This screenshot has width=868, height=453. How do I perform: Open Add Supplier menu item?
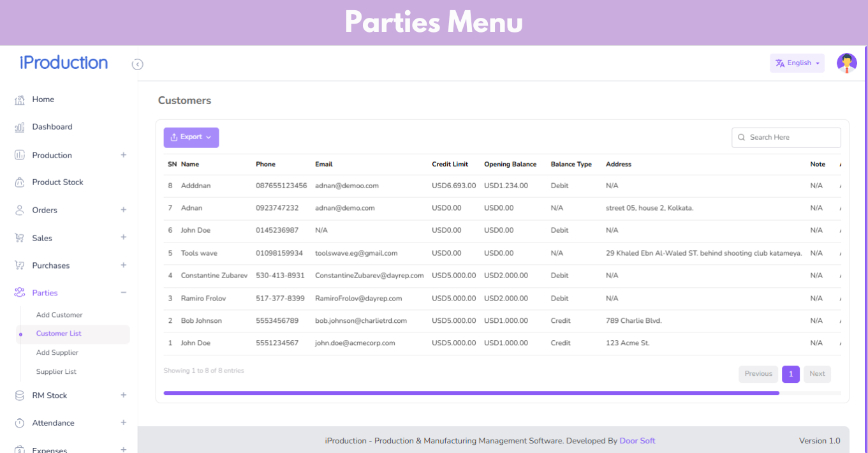click(x=57, y=353)
